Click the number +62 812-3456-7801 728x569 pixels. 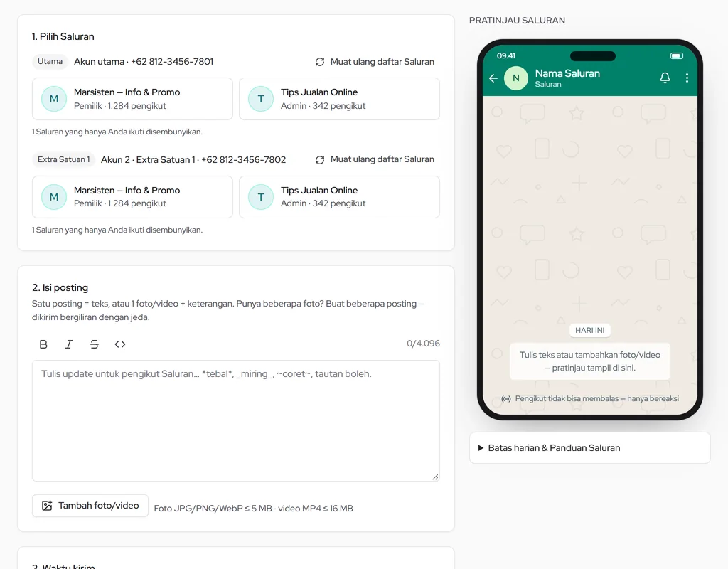coord(172,61)
